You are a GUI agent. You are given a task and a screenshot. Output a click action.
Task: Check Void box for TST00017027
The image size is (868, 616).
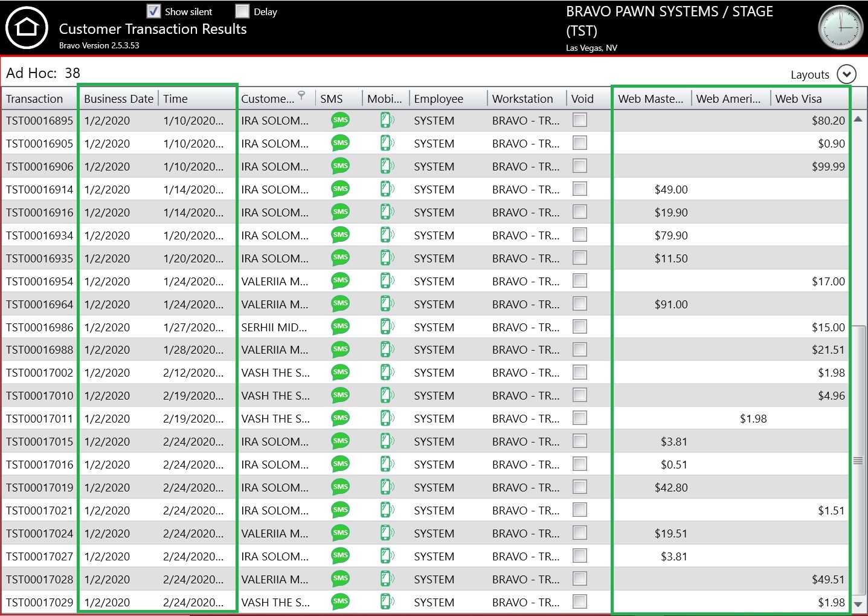(580, 556)
